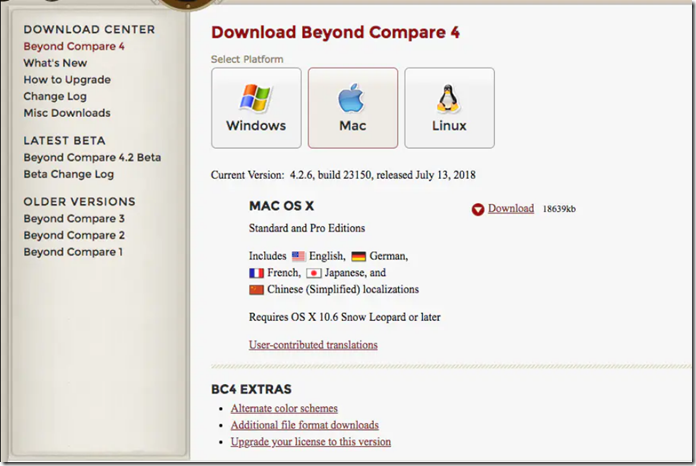Open Beta Change Log sidebar item

[68, 174]
